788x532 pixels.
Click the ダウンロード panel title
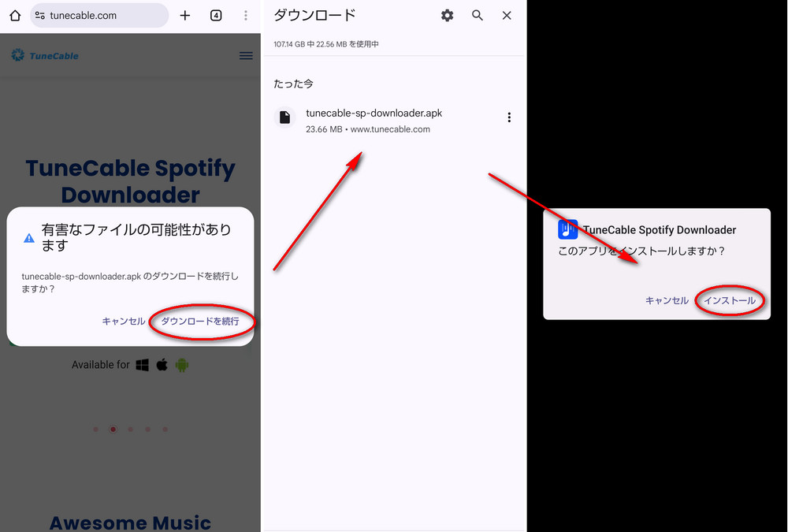314,16
